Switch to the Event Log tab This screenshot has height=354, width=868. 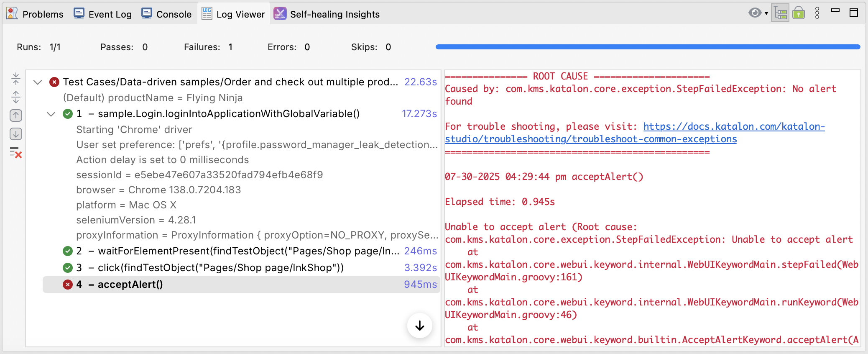point(103,14)
